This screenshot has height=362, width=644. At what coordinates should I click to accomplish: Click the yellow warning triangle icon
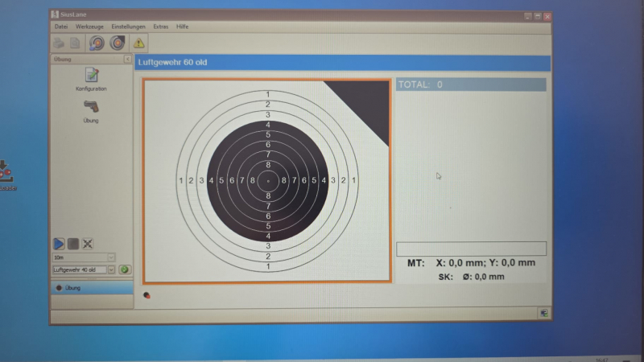(x=138, y=43)
